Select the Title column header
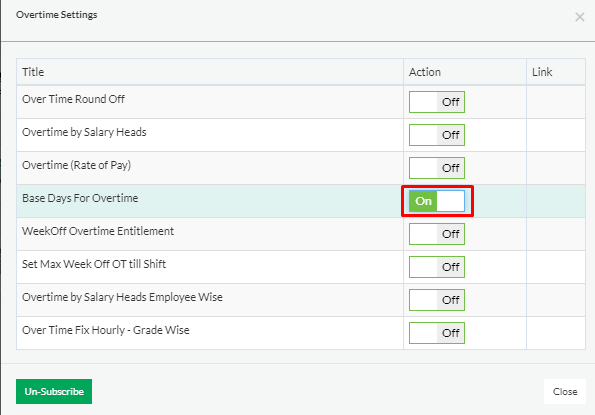Screen dimensions: 595x415 [33, 72]
